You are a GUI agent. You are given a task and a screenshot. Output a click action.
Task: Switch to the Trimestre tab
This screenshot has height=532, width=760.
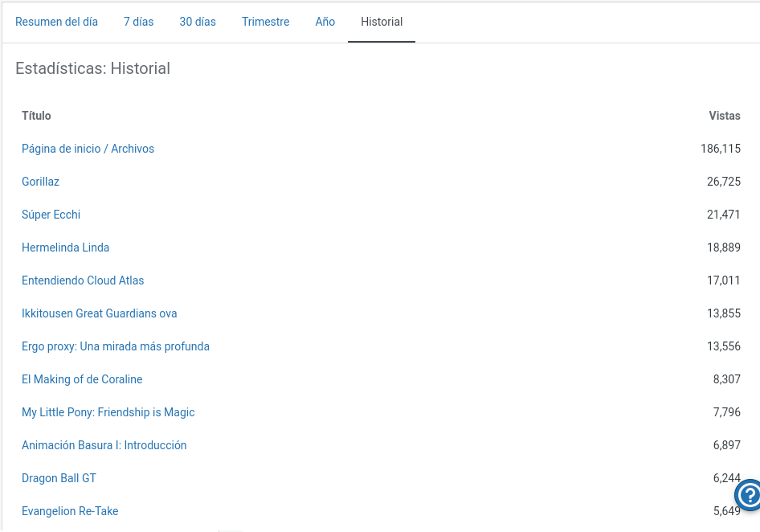pos(265,22)
